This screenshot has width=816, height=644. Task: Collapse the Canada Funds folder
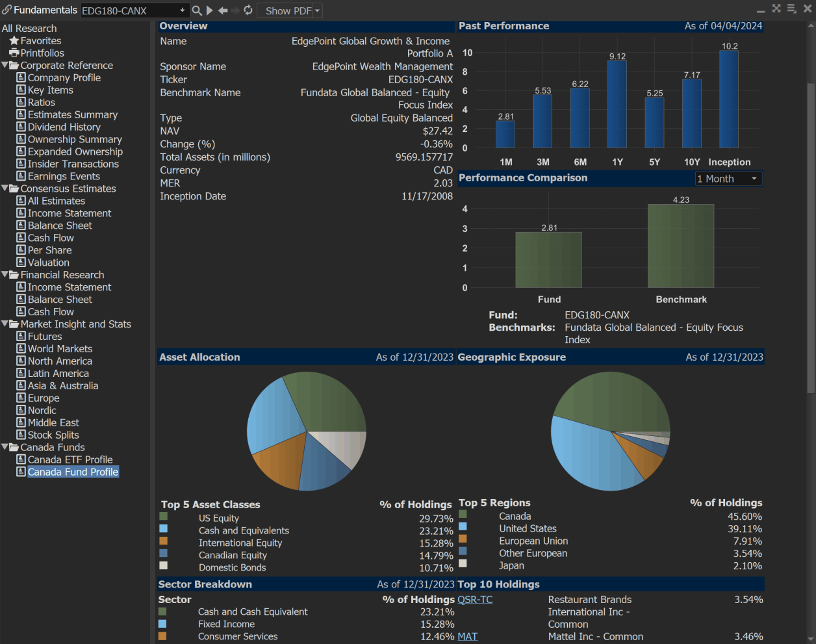tap(5, 447)
